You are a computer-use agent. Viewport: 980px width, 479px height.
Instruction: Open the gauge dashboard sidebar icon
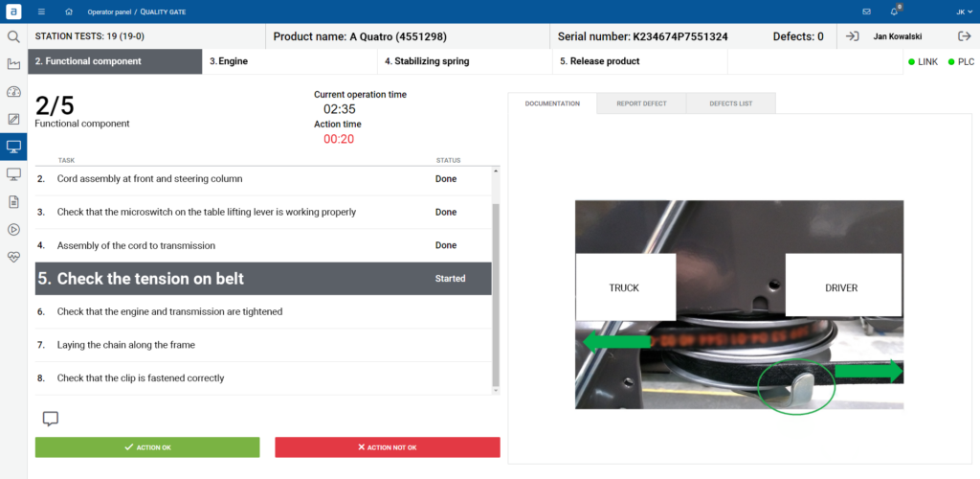click(x=13, y=92)
